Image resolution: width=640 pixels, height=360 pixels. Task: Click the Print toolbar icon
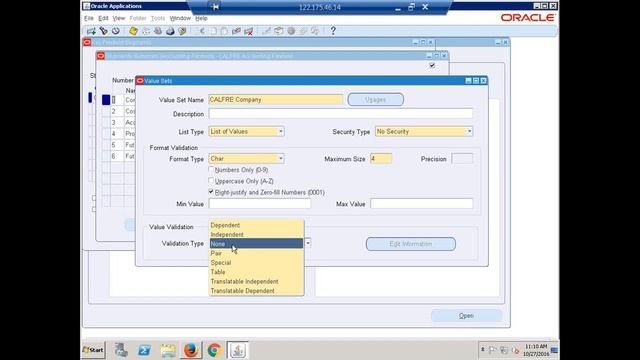click(170, 31)
